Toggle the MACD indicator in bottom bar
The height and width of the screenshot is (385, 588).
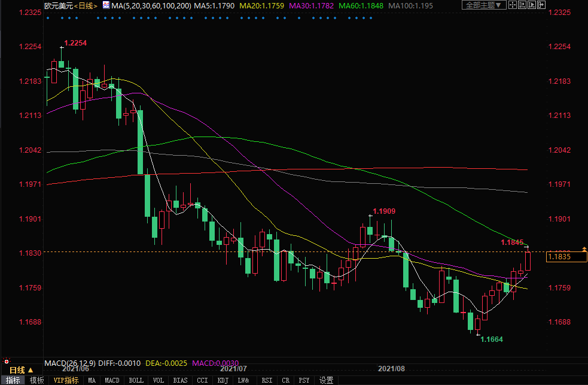tap(112, 380)
